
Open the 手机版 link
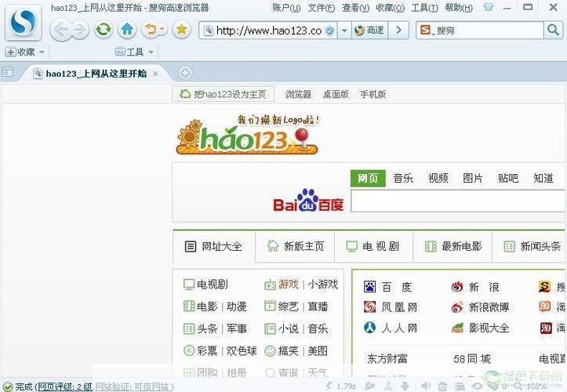point(373,94)
